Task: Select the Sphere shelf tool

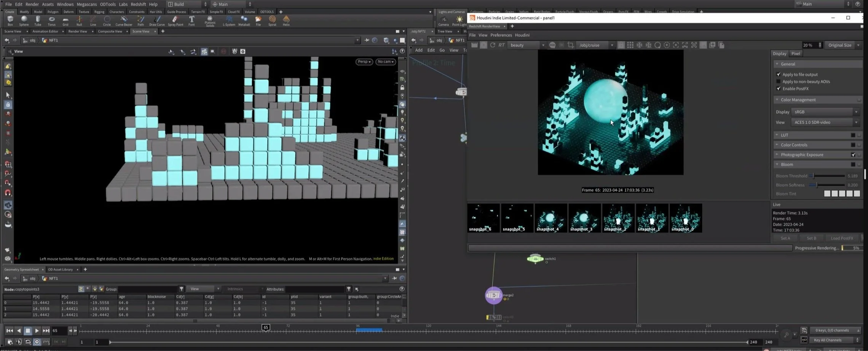Action: point(24,21)
